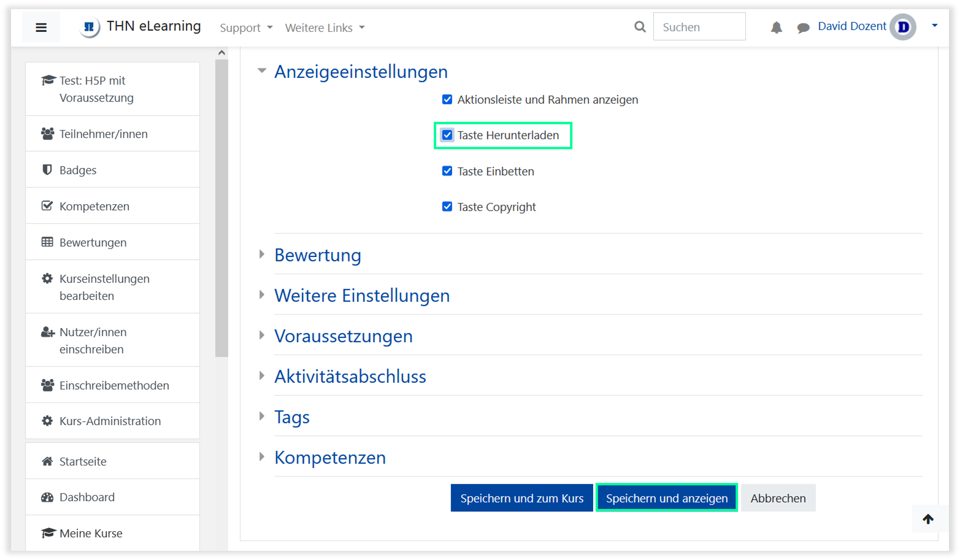Click the notification bell icon

[776, 27]
